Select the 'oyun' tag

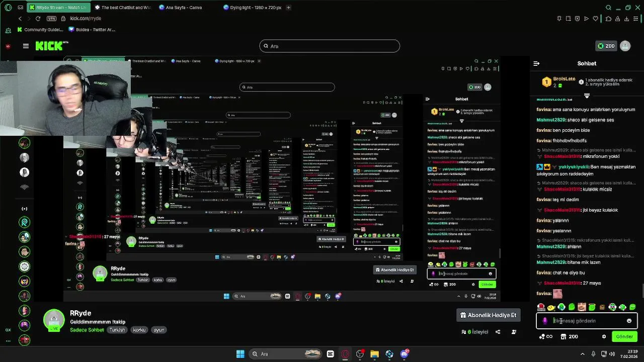point(159,330)
